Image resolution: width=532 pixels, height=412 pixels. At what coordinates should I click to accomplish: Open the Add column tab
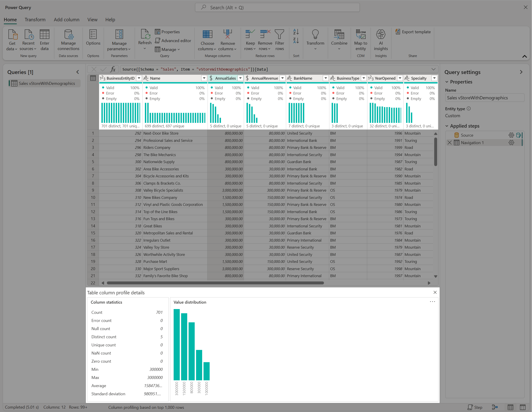67,20
